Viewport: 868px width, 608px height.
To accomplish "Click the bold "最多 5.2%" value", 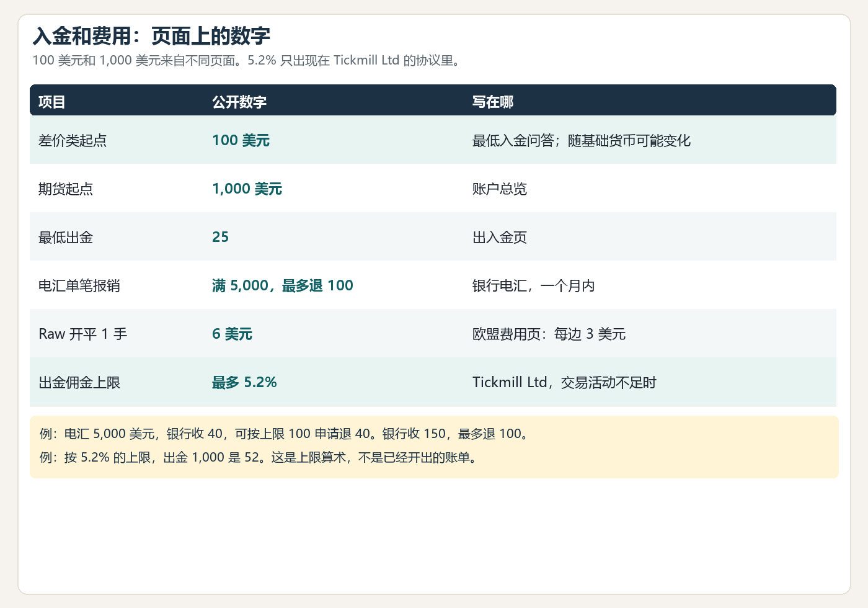I will (244, 382).
